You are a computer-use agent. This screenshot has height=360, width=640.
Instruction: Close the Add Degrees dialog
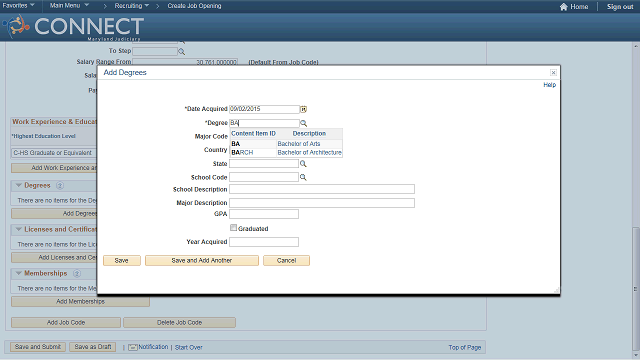point(553,73)
